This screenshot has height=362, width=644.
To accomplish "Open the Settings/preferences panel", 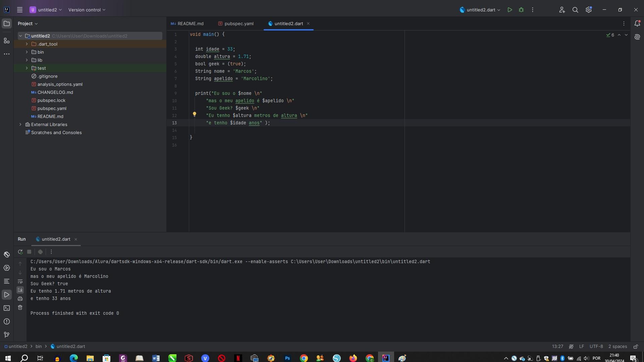I will (x=589, y=10).
